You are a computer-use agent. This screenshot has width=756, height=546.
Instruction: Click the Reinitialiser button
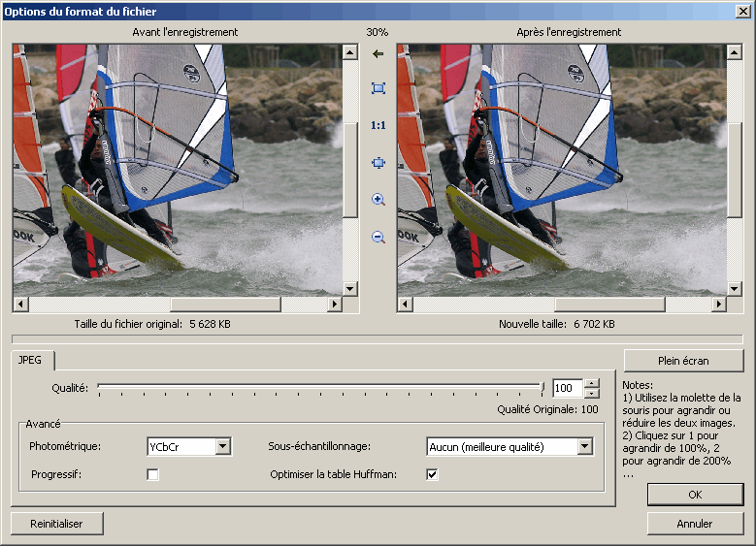pyautogui.click(x=56, y=524)
